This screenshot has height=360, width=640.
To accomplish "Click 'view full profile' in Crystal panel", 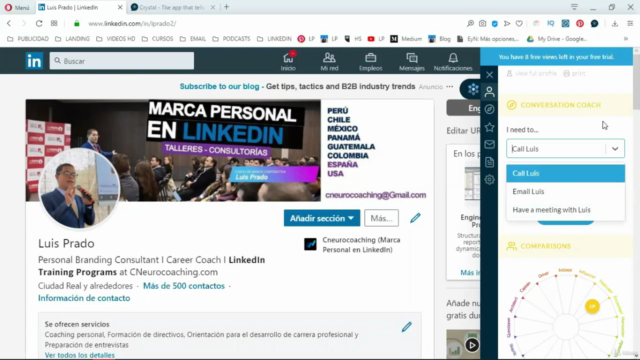I will click(x=532, y=73).
